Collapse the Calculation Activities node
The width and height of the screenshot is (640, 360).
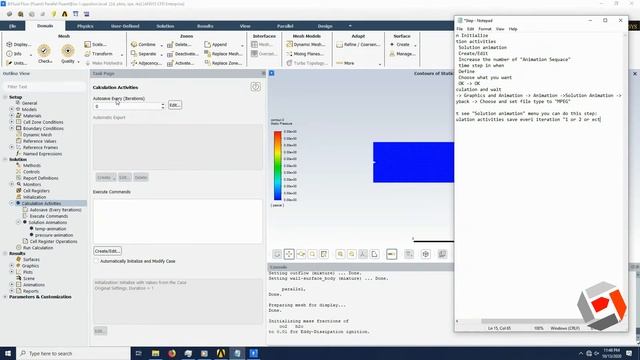[x=12, y=203]
